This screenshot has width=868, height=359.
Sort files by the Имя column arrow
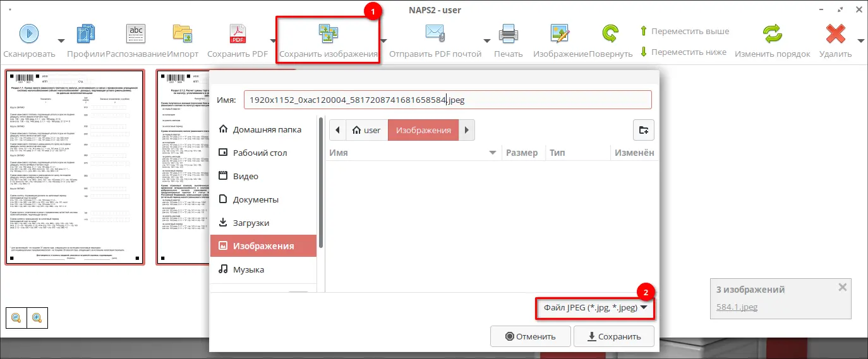(x=493, y=153)
